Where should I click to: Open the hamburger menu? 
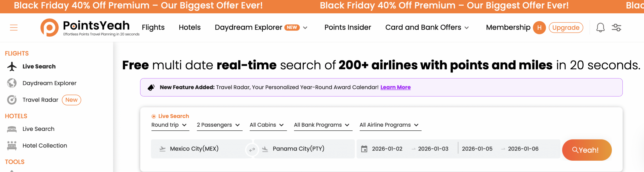coord(13,27)
